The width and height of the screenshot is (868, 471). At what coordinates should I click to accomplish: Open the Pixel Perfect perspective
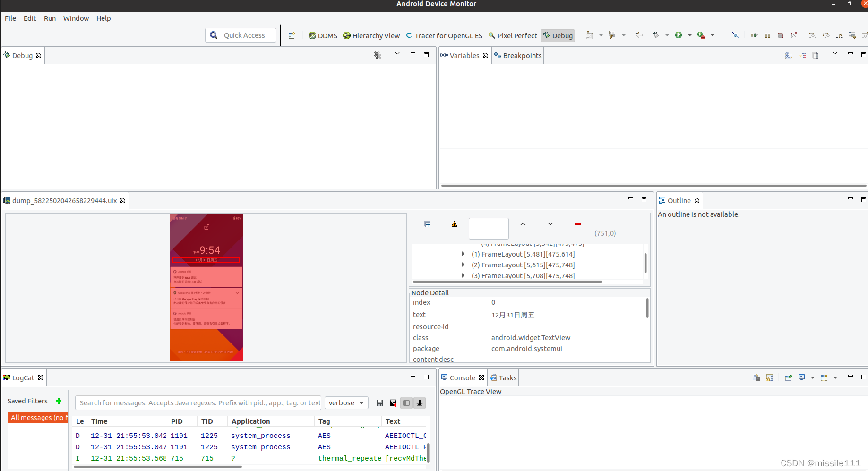click(513, 35)
